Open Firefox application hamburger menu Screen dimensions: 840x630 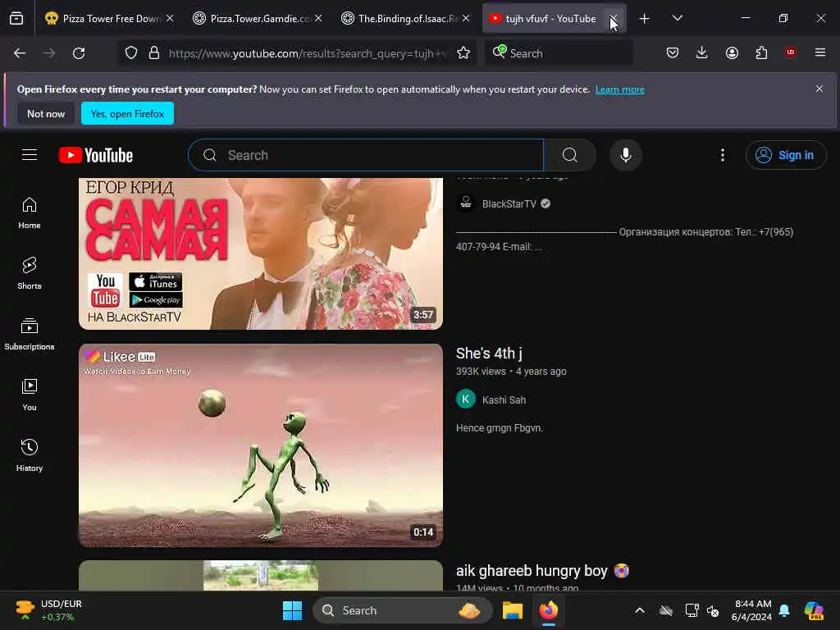tap(820, 52)
